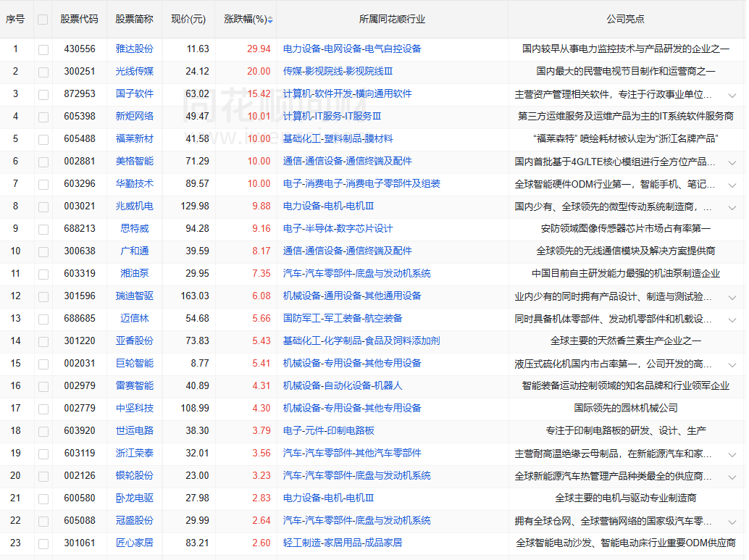The width and height of the screenshot is (749, 560).
Task: Check the box for 迈信林 row
Action: [43, 319]
